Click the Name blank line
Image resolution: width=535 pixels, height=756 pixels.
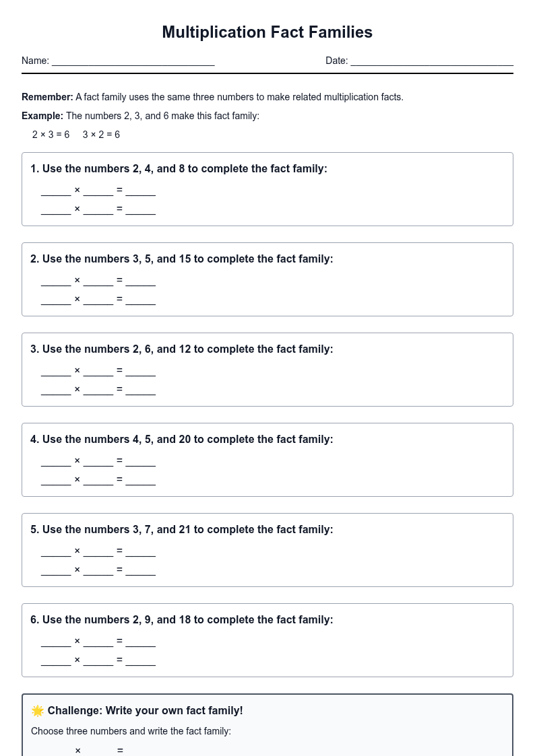tap(133, 61)
